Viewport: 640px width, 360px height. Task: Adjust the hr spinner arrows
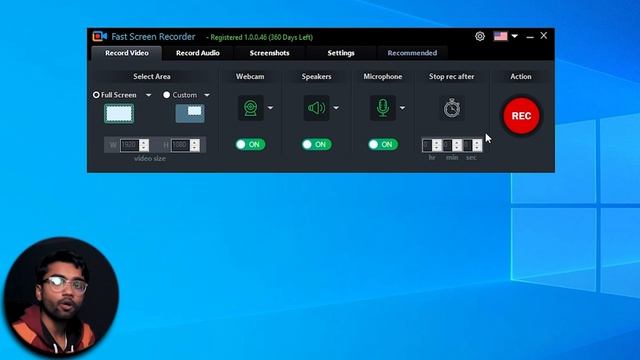(437, 145)
